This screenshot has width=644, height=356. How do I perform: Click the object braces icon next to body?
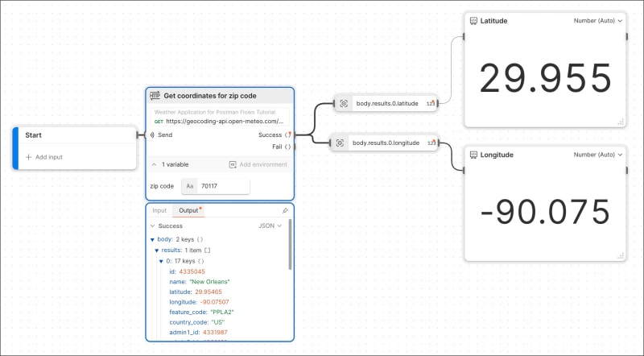(200, 239)
